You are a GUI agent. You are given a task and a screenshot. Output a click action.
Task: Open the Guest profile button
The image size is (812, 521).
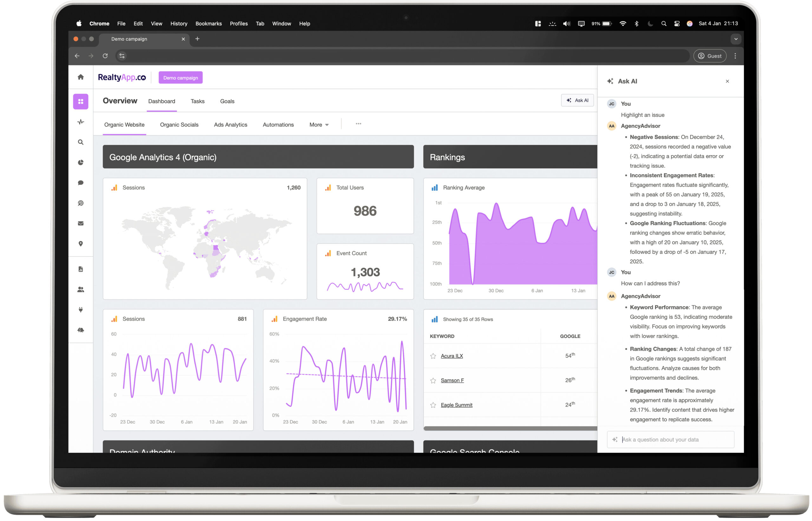(x=710, y=56)
